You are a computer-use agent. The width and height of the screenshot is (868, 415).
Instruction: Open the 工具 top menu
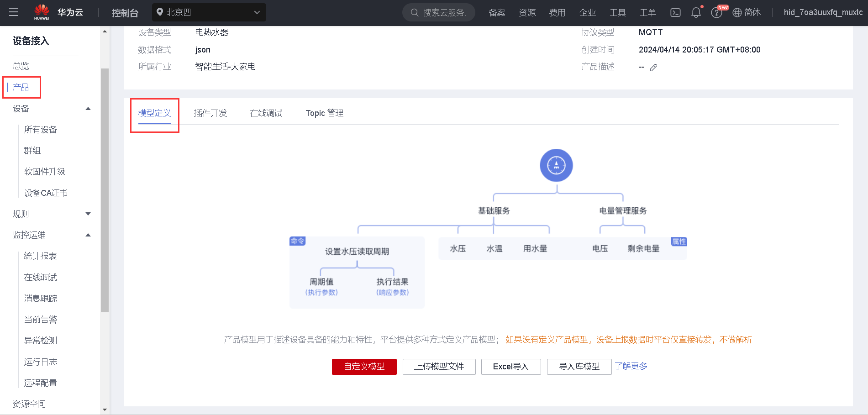[x=617, y=13]
